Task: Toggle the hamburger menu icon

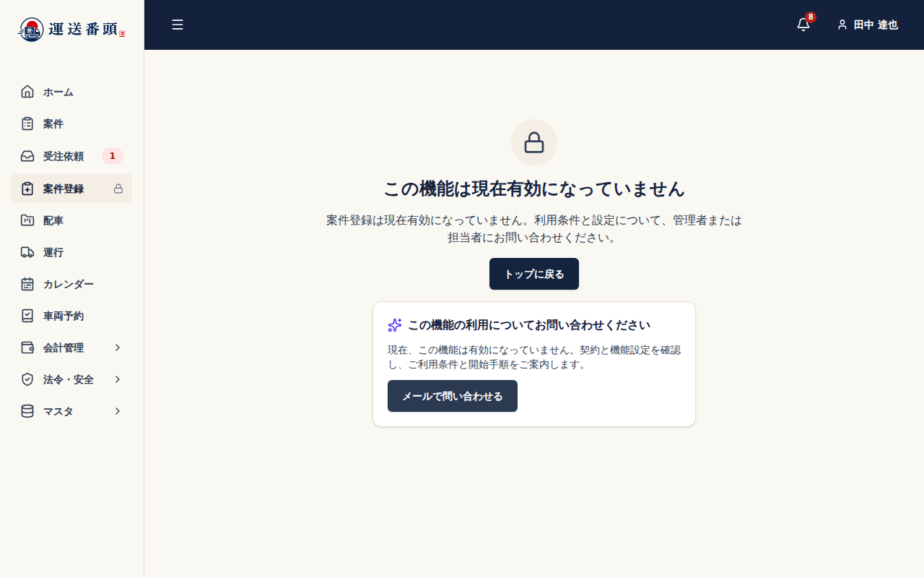Action: [178, 25]
